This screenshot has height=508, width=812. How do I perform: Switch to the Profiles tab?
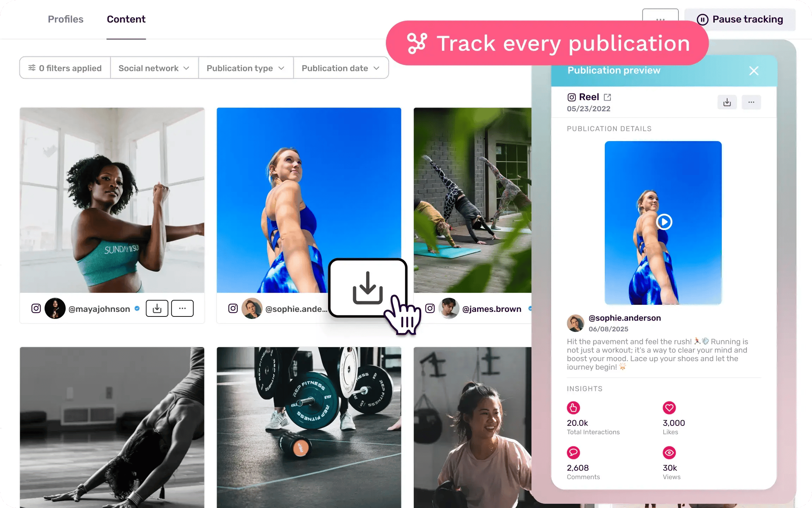click(66, 19)
